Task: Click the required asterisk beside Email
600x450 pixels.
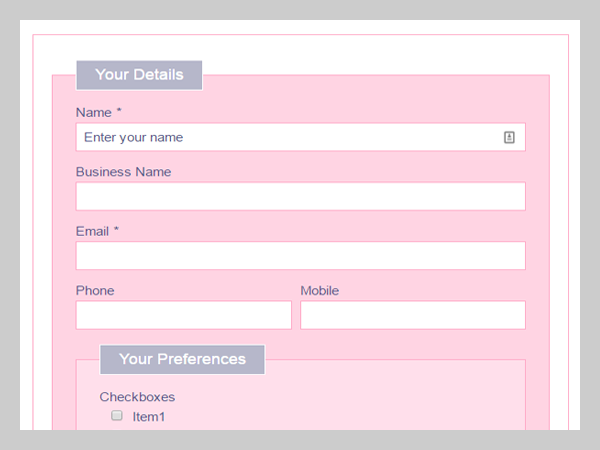Action: (116, 230)
